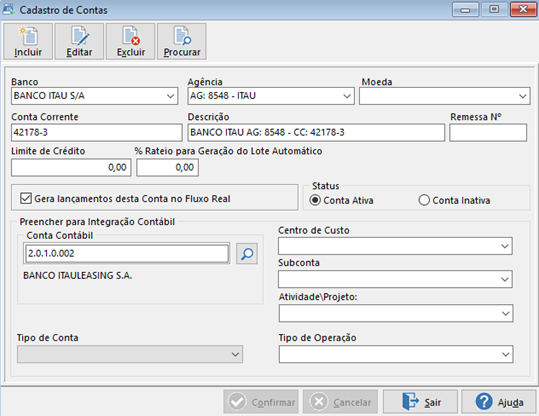
Task: Open the Conta Contábil magnifier lookup
Action: [x=247, y=254]
